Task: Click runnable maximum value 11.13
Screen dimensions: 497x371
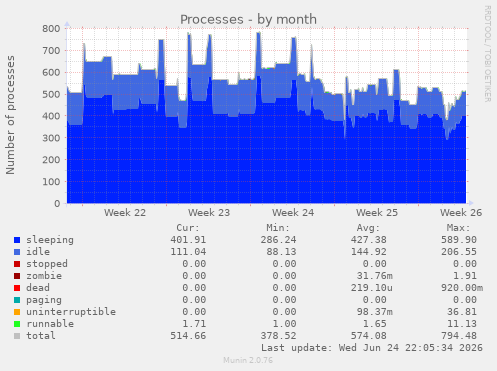Action: pyautogui.click(x=462, y=324)
